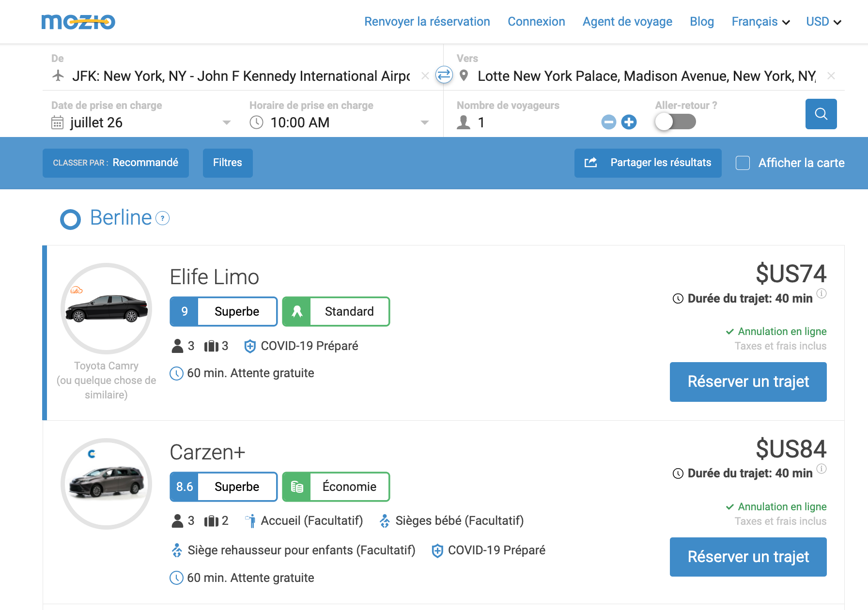Click info icon beside Carzen+ trip duration

tap(821, 469)
